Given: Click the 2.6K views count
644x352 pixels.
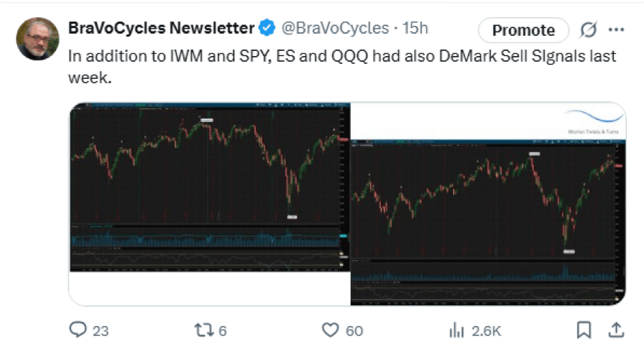Looking at the screenshot, I should (x=487, y=330).
